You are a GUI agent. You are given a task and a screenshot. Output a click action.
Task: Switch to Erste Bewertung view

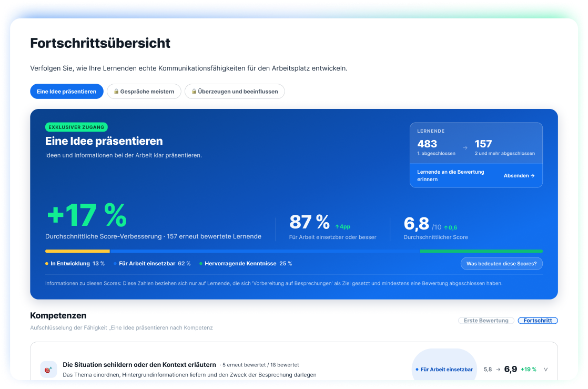pos(486,320)
